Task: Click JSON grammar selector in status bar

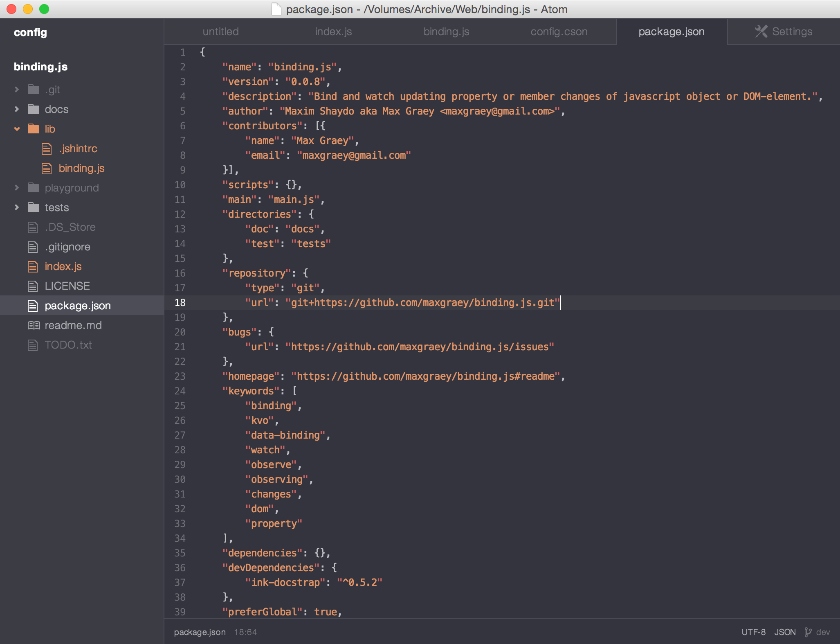Action: tap(785, 632)
